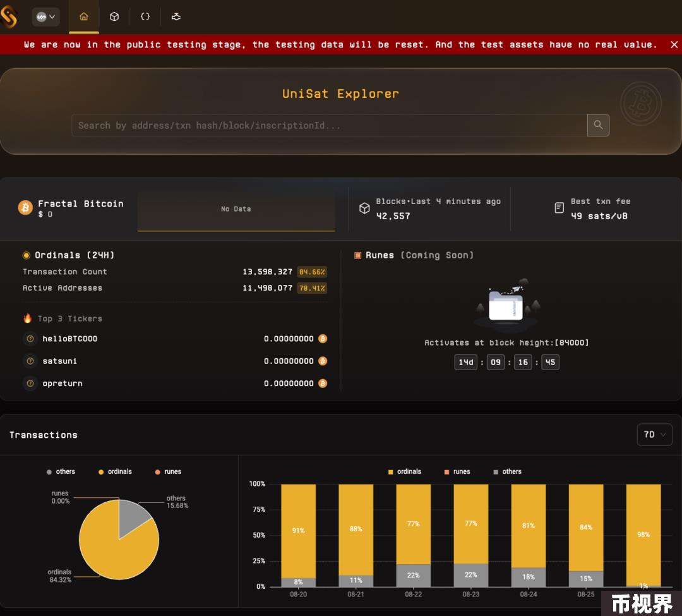Open the helloBTC000 ticker
The image size is (682, 616).
[69, 339]
